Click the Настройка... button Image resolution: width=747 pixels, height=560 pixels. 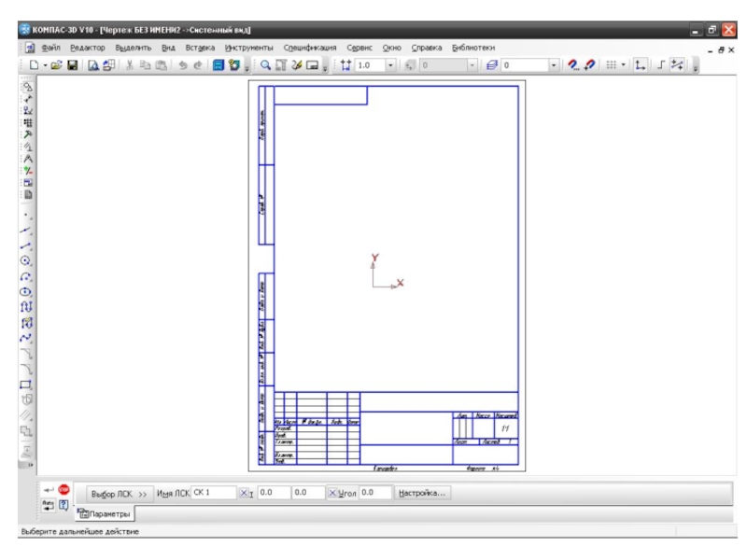[422, 493]
